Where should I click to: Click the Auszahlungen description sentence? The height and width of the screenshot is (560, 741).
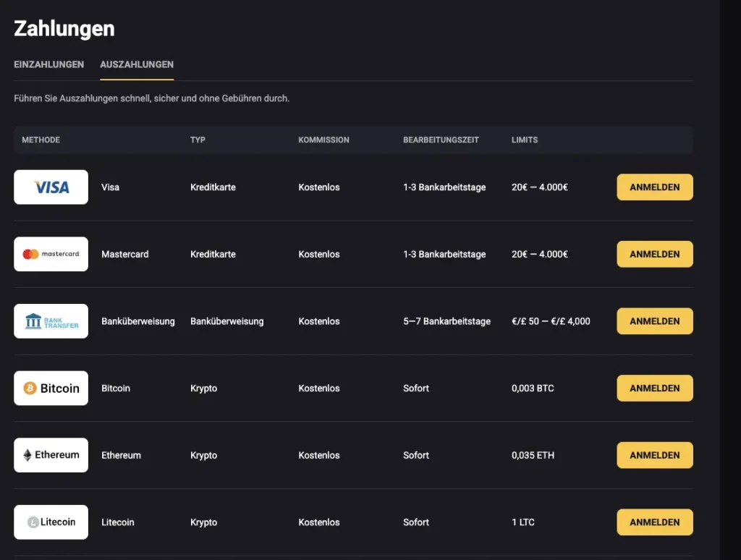pos(152,98)
